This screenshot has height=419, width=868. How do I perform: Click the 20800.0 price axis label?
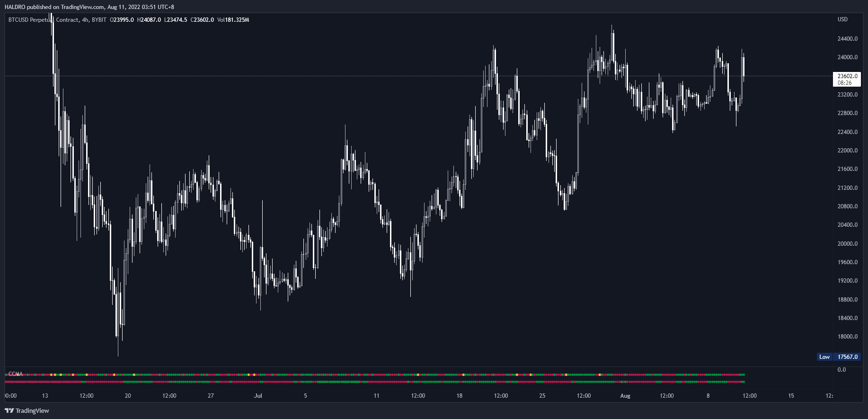[x=847, y=206]
